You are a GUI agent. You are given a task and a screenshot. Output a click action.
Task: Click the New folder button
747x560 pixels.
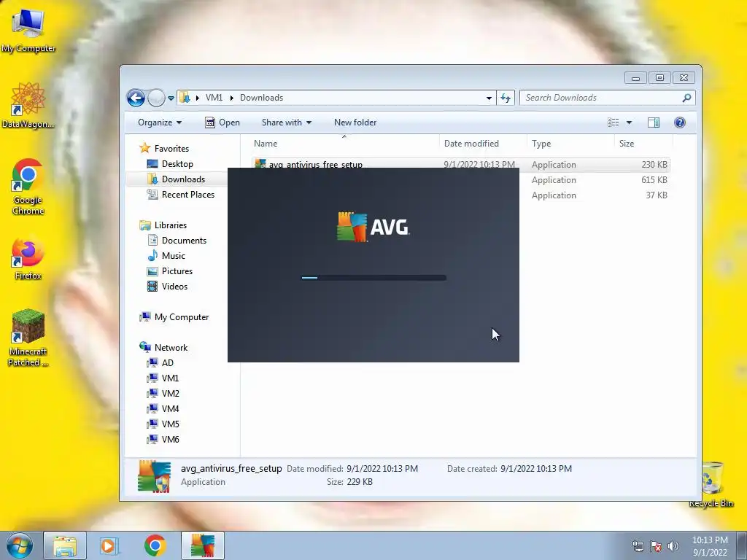(355, 122)
